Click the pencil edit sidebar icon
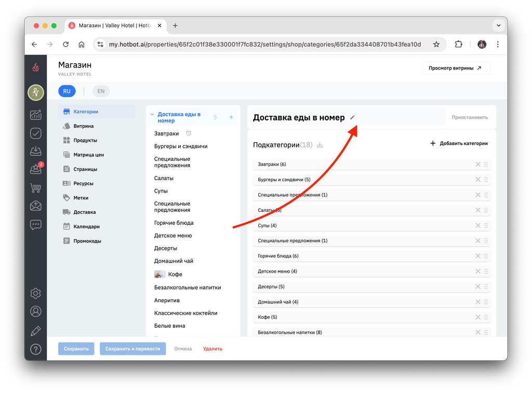 36,331
